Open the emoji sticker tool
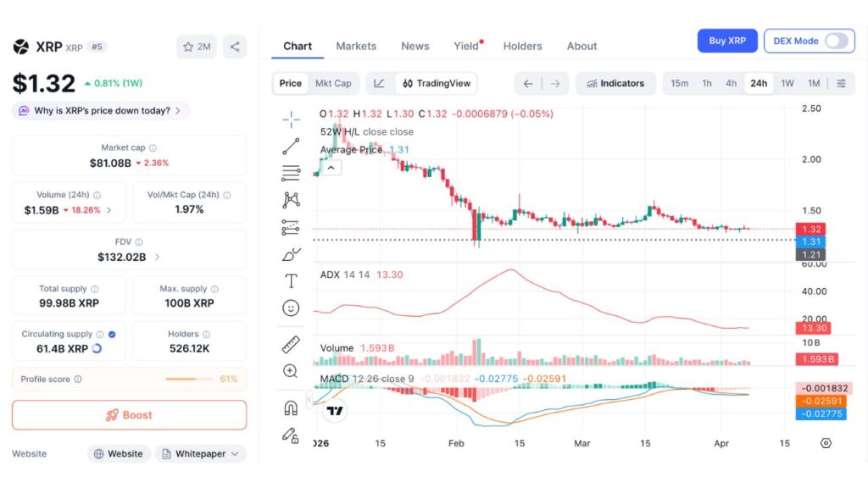The height and width of the screenshot is (488, 868). pos(291,308)
